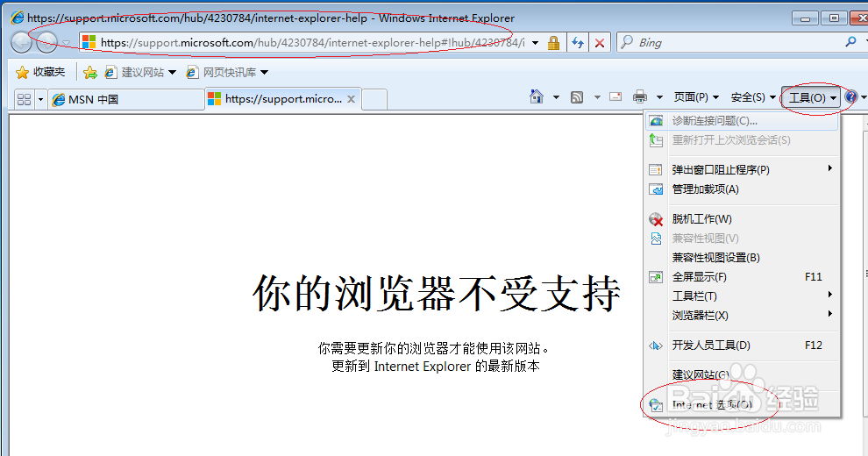
Task: Click the 工具(O) tools menu button
Action: (811, 98)
